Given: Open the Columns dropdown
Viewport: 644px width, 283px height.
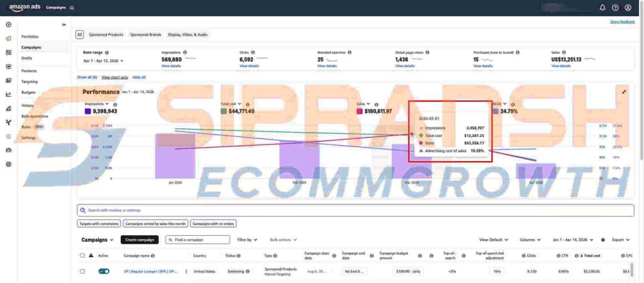Looking at the screenshot, I should 530,240.
